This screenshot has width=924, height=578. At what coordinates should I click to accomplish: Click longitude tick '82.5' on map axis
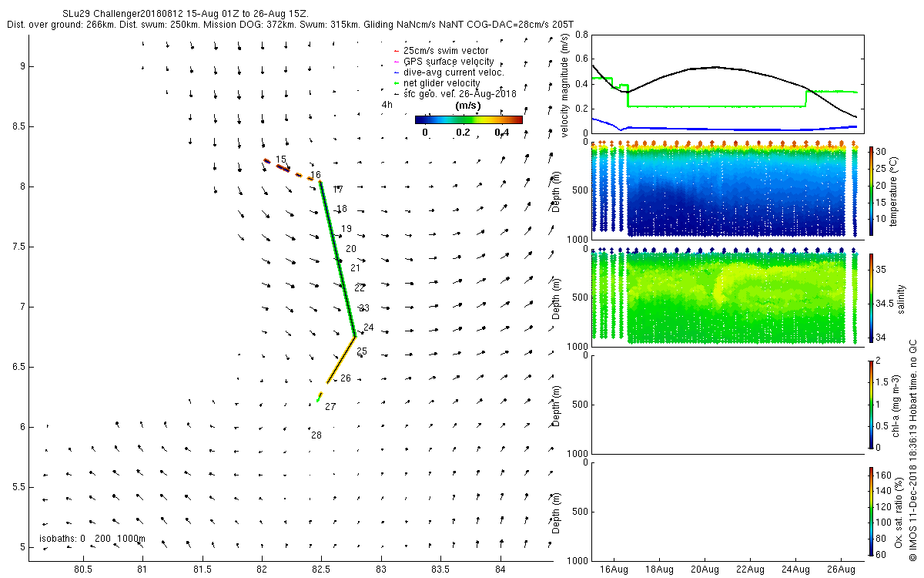point(321,569)
